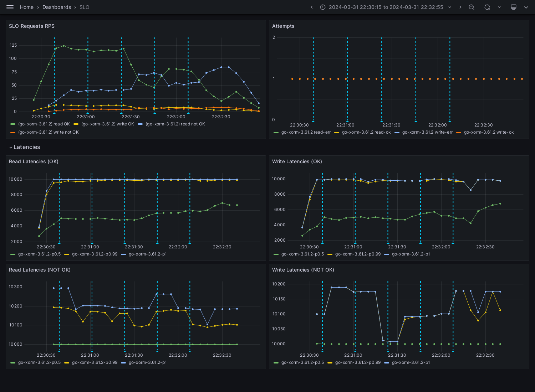This screenshot has height=392, width=535.
Task: Open Attempts panel title
Action: [283, 26]
